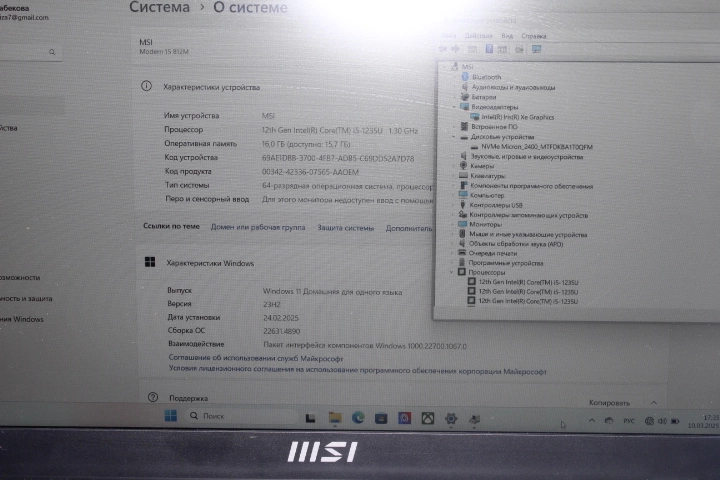This screenshot has width=720, height=480.
Task: Select the Мыши и иные указывающие устройства icon
Action: click(x=462, y=234)
